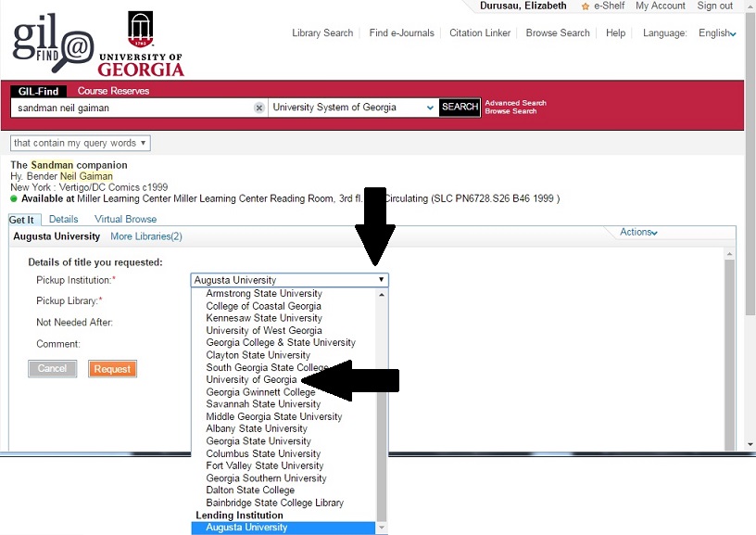Select the Course Reserves tab

click(113, 91)
